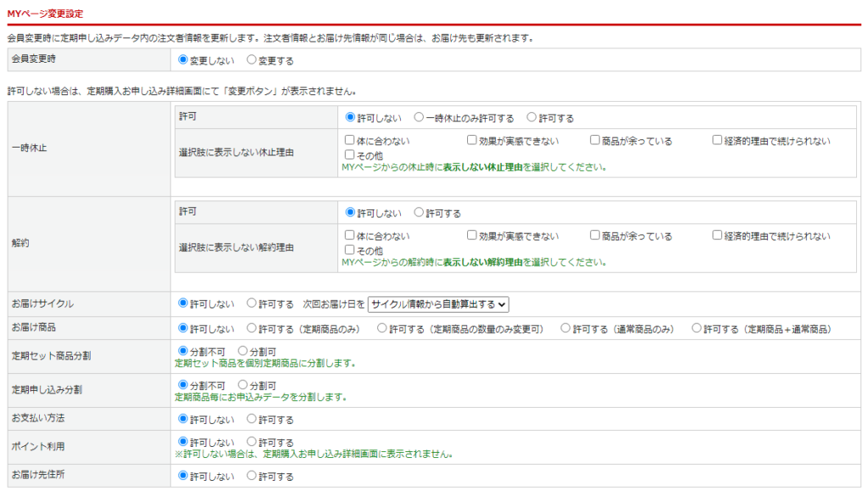The width and height of the screenshot is (868, 497).
Task: Check '経済的理由で続けられない' under 解約理由
Action: click(717, 236)
